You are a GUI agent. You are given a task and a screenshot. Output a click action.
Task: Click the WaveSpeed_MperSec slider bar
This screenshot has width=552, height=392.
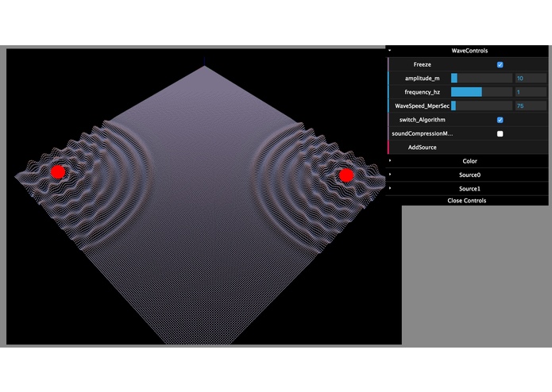coord(481,106)
